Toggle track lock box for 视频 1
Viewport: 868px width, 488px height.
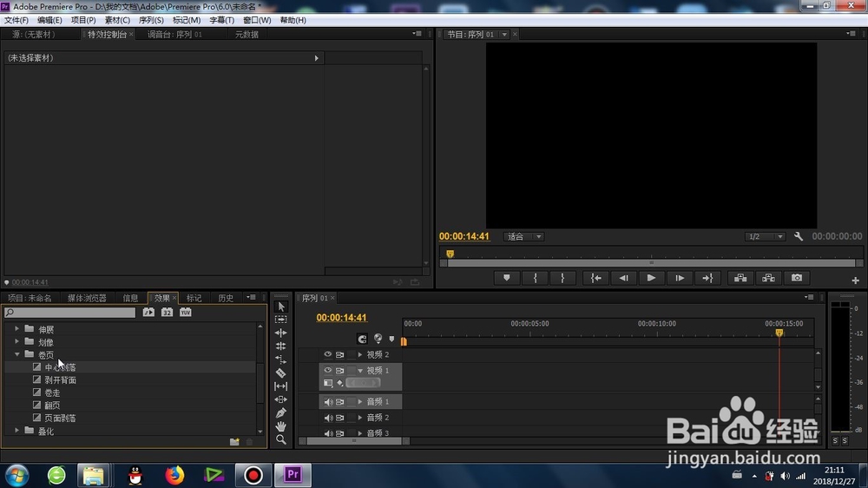click(x=351, y=370)
